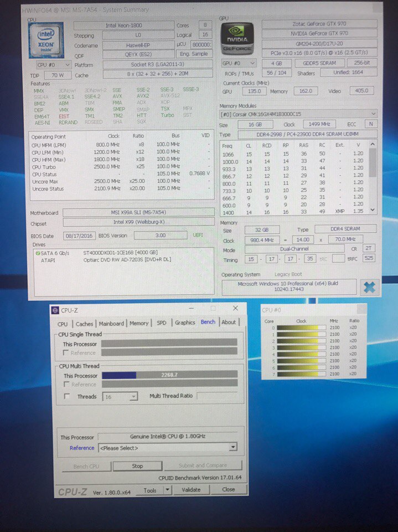Open the GPU #0 selector dropdown
The width and height of the screenshot is (398, 532).
[239, 63]
